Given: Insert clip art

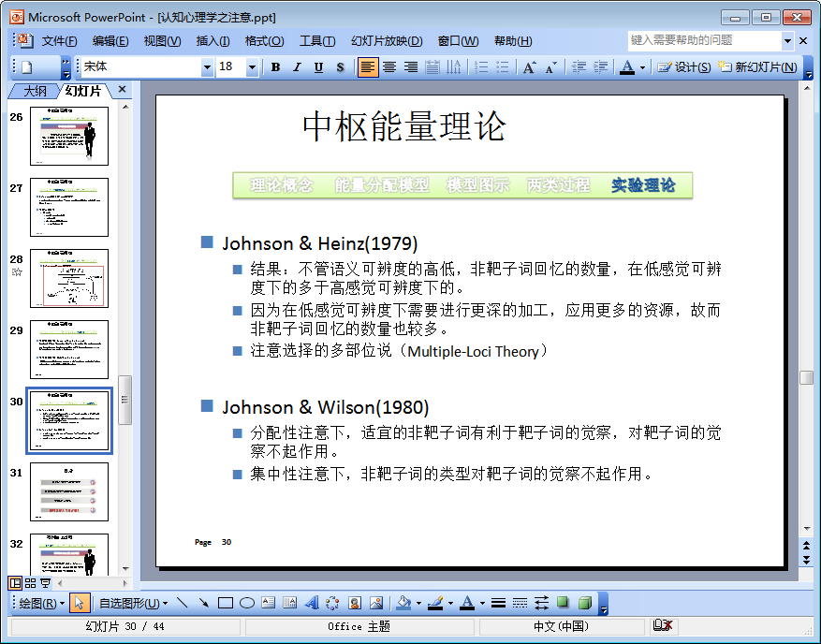Looking at the screenshot, I should tap(355, 603).
